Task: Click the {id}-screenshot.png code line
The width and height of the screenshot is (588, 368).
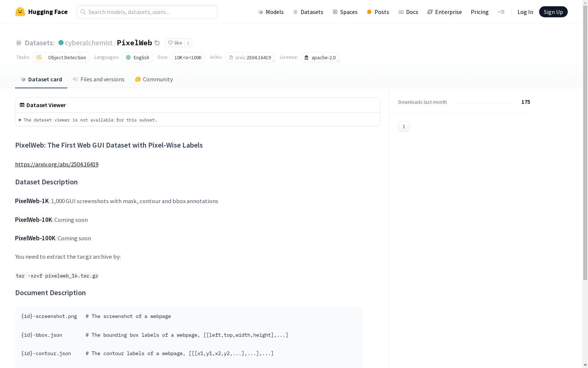Action: [96, 316]
